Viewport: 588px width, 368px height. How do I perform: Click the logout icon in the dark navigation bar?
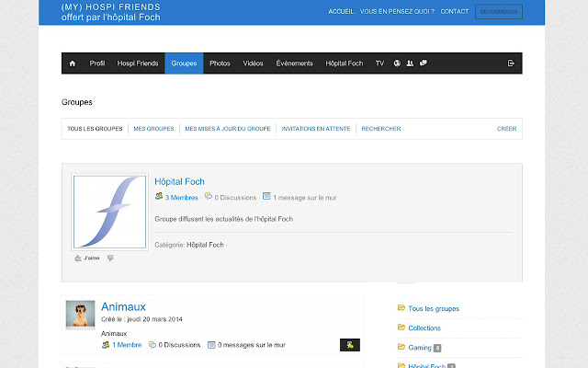coord(511,63)
